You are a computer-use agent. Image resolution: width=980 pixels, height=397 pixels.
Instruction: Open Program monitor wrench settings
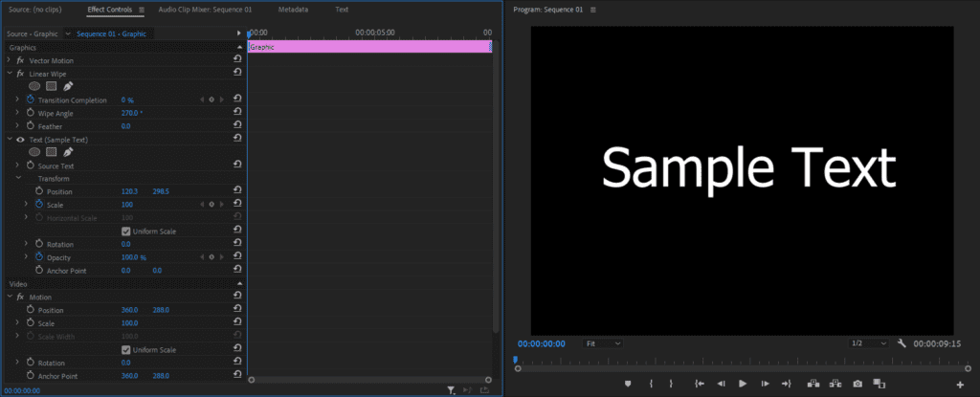tap(902, 343)
